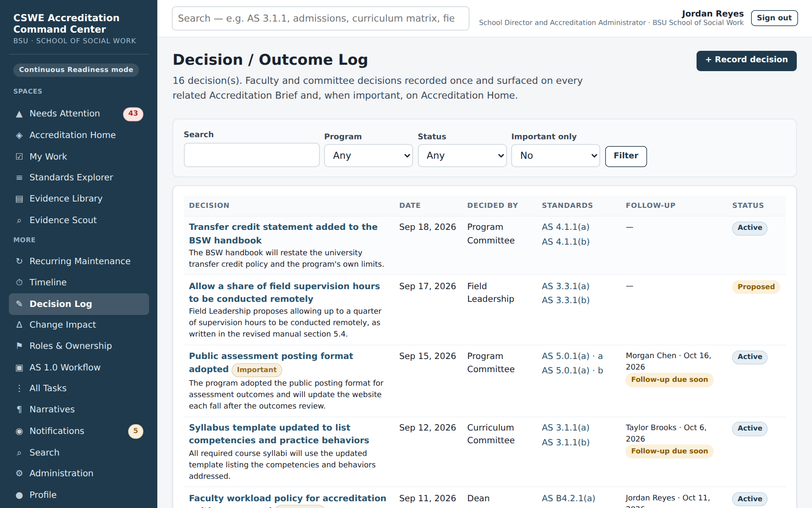Open the AS 3.3.1(a) standard link
812x508 pixels.
565,286
